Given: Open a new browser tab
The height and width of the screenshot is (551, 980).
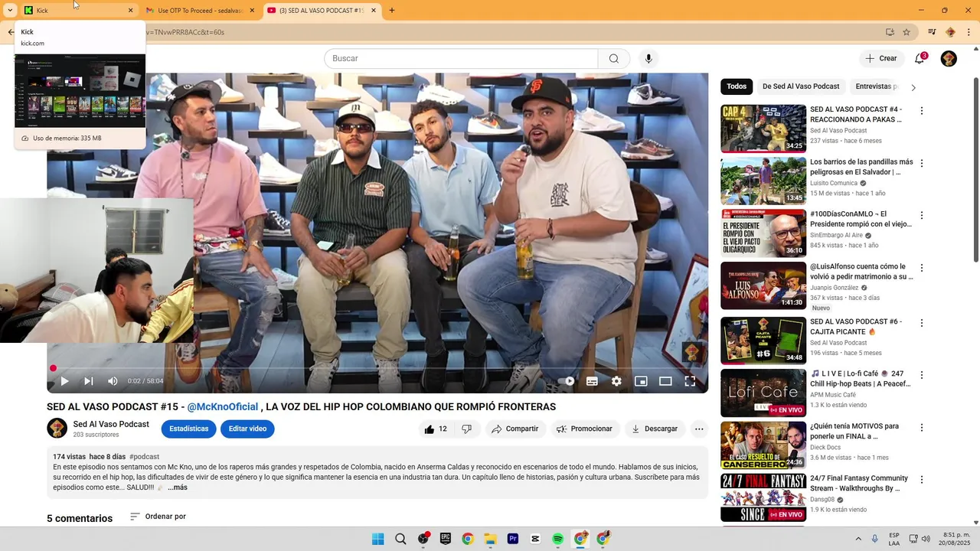Looking at the screenshot, I should click(392, 11).
